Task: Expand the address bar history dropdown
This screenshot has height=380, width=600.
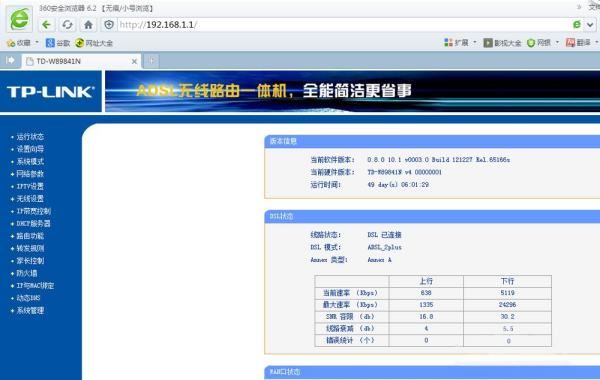Action: click(x=590, y=25)
